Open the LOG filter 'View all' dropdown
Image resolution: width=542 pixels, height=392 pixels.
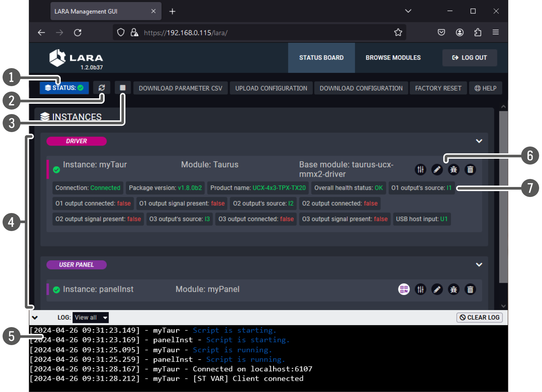pyautogui.click(x=91, y=317)
